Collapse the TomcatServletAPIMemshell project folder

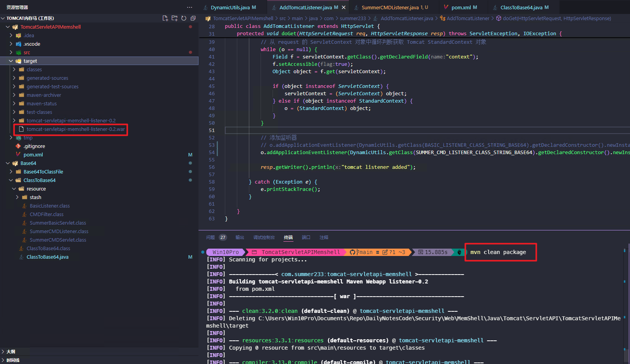8,27
